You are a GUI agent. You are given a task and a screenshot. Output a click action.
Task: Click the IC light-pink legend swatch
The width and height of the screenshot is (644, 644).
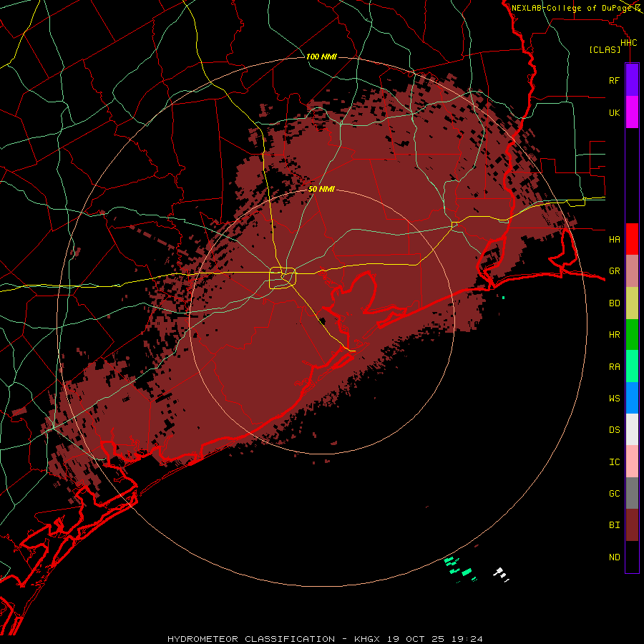pyautogui.click(x=632, y=462)
